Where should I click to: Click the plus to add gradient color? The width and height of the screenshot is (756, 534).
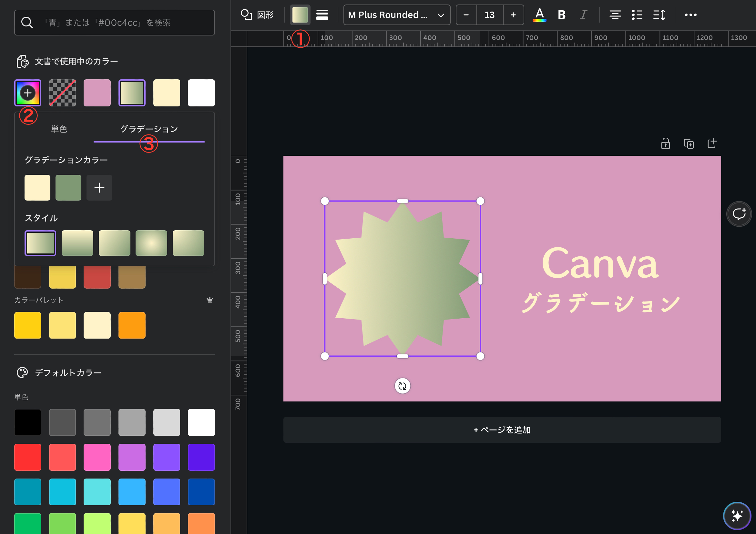pyautogui.click(x=99, y=188)
